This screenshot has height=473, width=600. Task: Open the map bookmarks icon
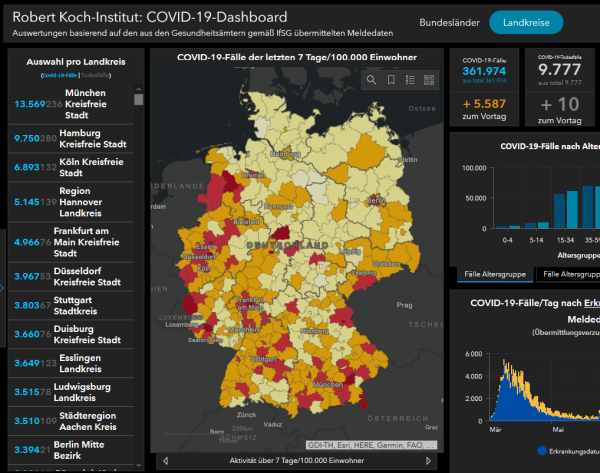pos(391,80)
